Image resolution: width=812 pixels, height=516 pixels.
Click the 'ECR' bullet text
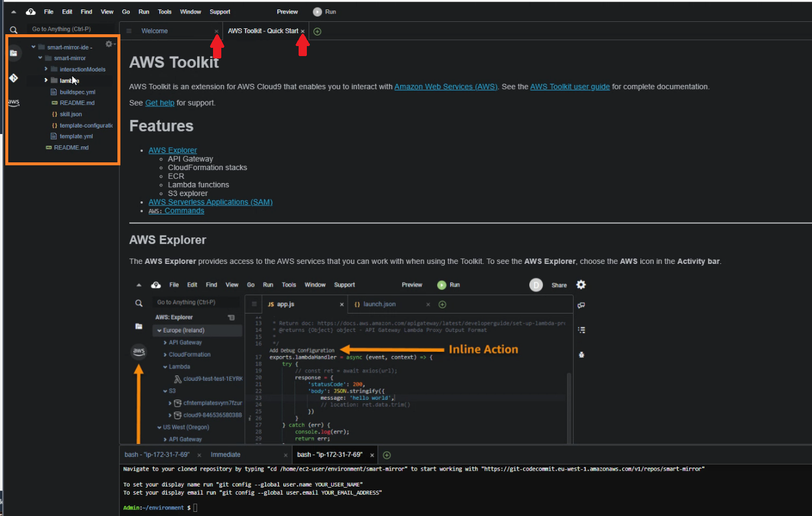176,176
